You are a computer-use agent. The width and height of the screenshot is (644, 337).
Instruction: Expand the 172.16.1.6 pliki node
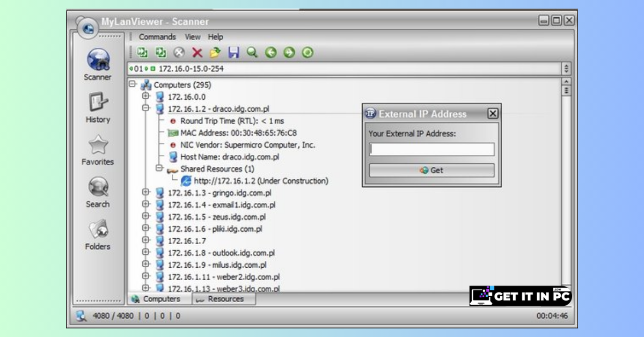pyautogui.click(x=145, y=228)
